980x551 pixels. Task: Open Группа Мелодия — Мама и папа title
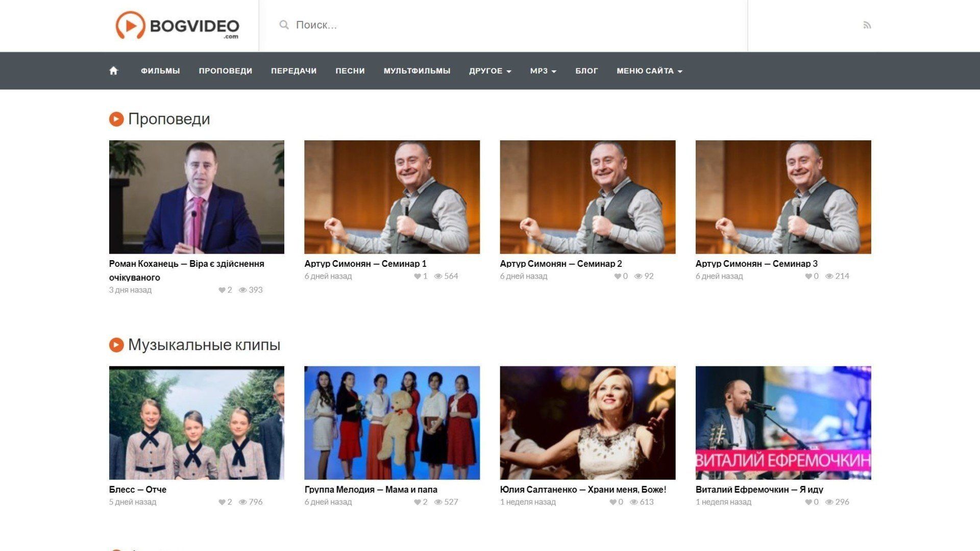[x=371, y=490]
